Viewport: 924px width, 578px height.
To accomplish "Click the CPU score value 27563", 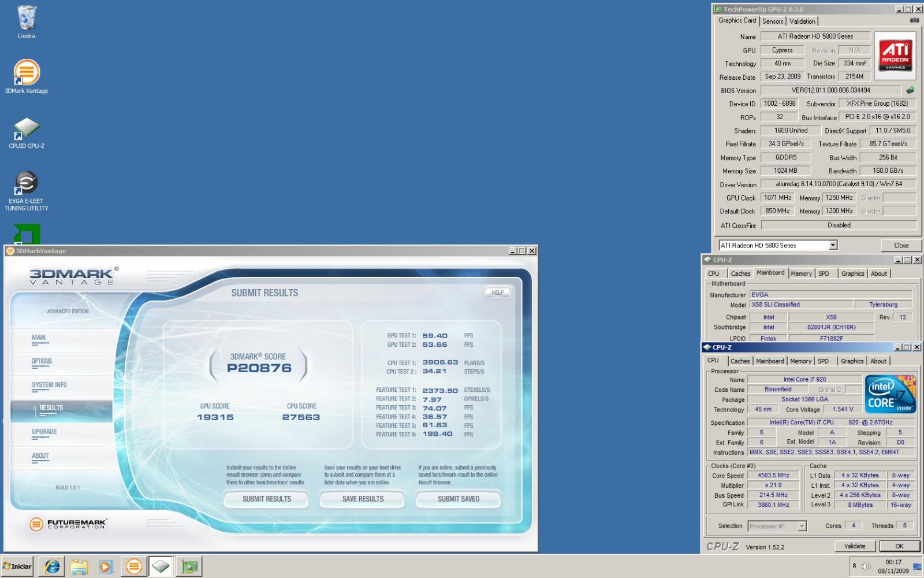I will pyautogui.click(x=301, y=417).
